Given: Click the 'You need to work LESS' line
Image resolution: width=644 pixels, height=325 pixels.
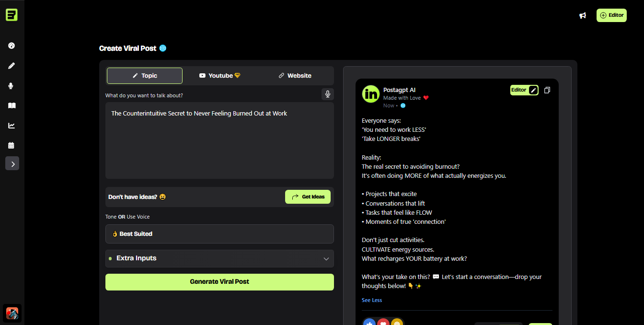Looking at the screenshot, I should pyautogui.click(x=394, y=130).
